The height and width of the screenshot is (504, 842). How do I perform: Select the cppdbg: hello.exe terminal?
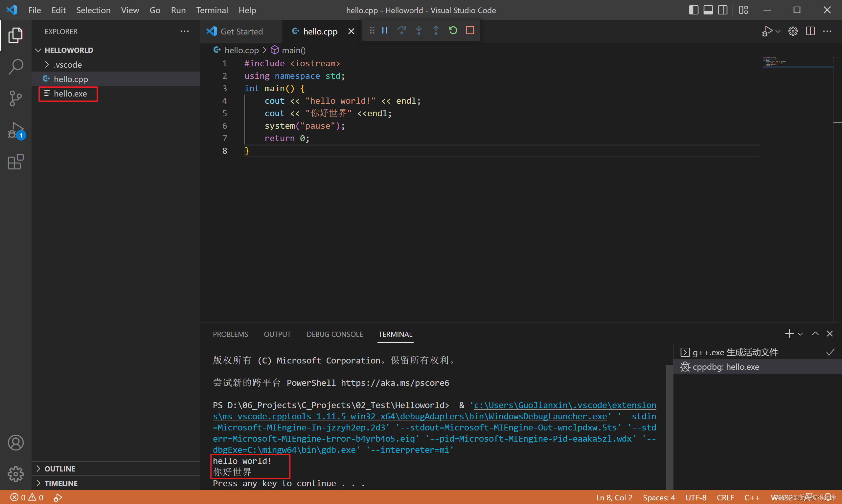coord(757,367)
